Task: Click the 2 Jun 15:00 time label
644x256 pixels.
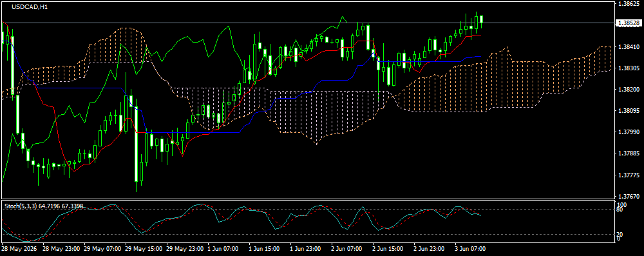Action: (388, 249)
